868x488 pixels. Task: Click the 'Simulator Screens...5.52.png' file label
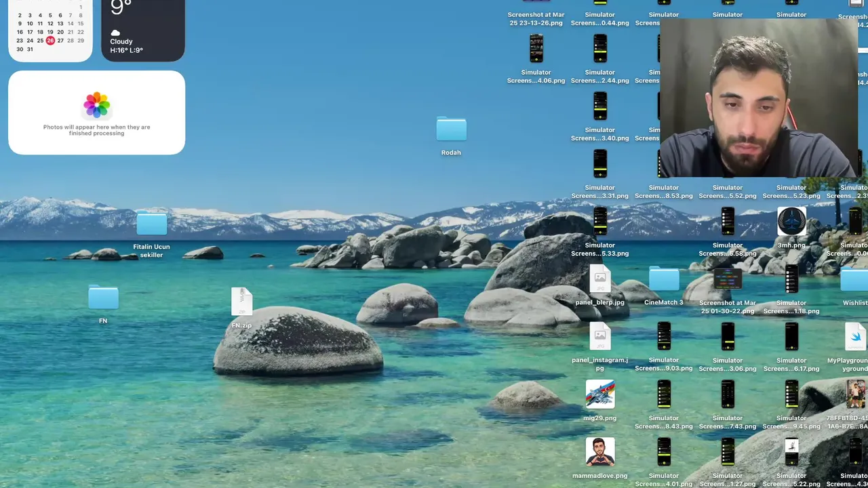pos(728,192)
